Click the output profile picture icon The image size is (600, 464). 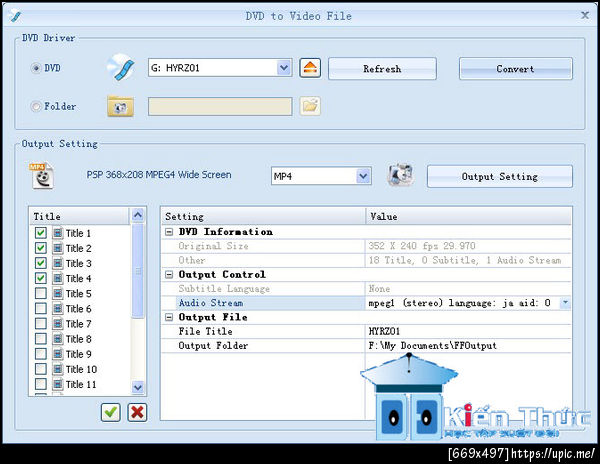click(x=400, y=175)
